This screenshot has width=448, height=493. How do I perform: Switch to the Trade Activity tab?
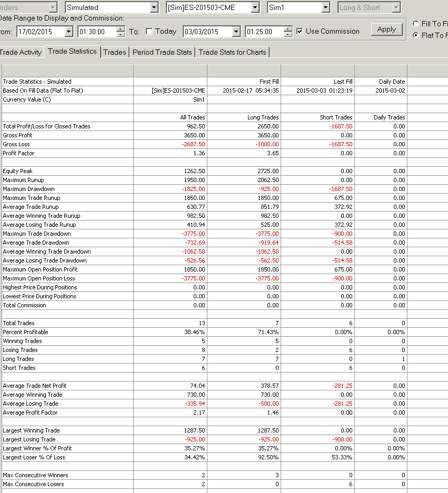[21, 52]
